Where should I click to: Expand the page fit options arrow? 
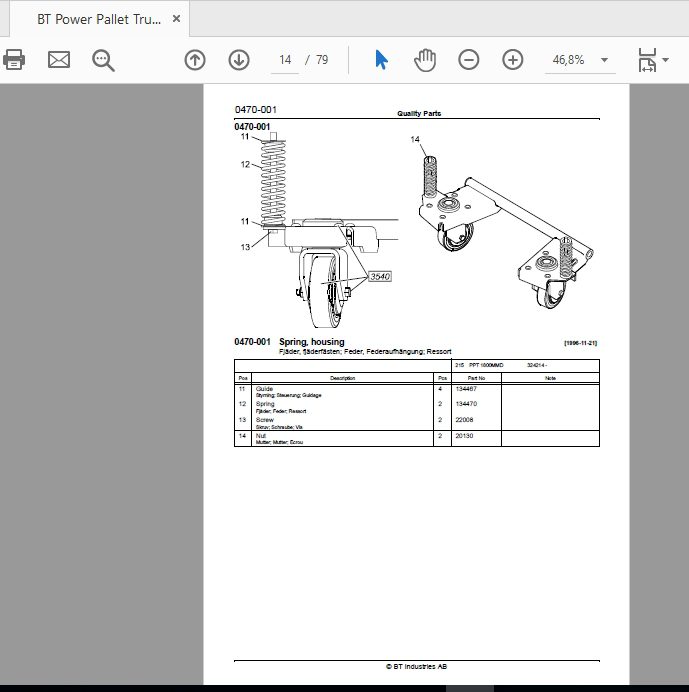[x=665, y=60]
